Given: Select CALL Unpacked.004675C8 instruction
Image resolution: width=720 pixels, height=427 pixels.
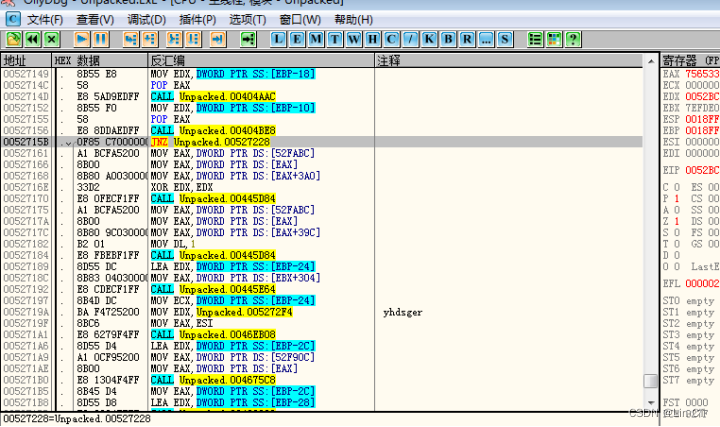Looking at the screenshot, I should pyautogui.click(x=213, y=380).
